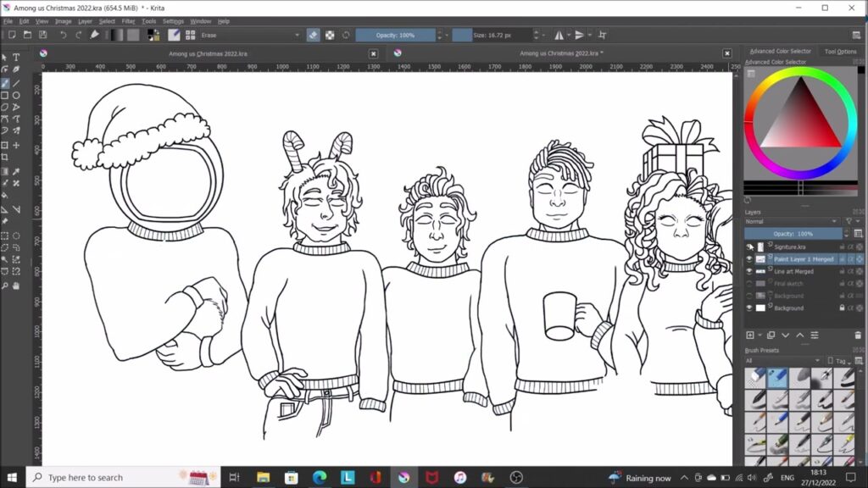Select the Pan hand tool
The width and height of the screenshot is (868, 488).
point(16,286)
